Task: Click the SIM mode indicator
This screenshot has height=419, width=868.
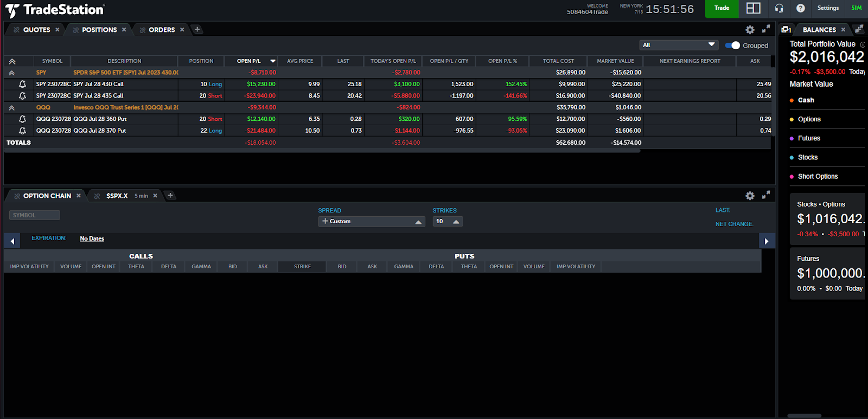Action: [857, 8]
